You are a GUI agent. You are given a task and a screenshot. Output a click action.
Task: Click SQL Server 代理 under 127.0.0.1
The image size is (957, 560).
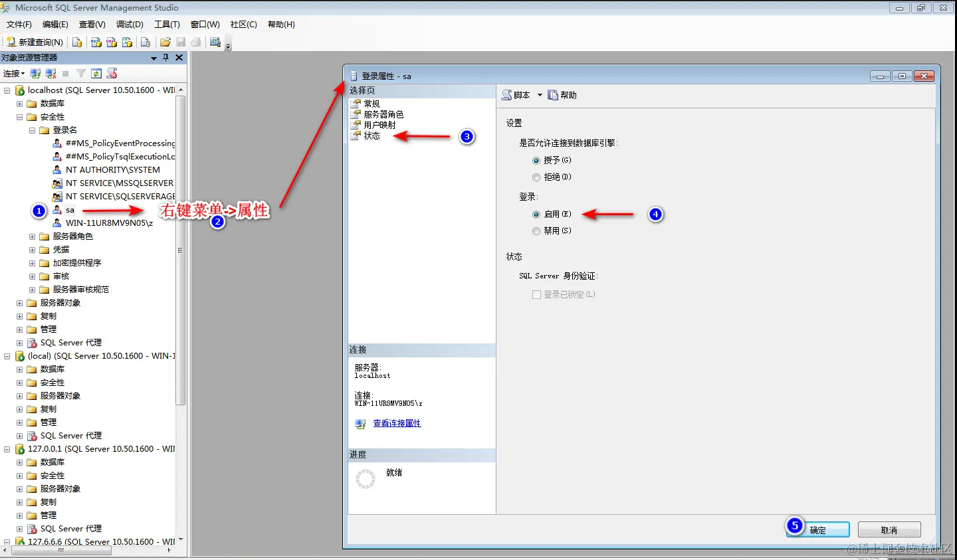[71, 529]
